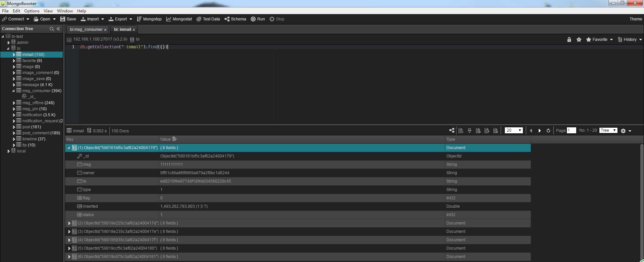The width and height of the screenshot is (644, 262).
Task: Open the Window menu
Action: click(65, 11)
